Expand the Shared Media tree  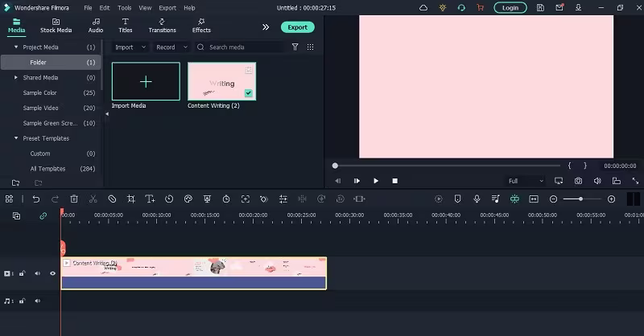coord(16,77)
